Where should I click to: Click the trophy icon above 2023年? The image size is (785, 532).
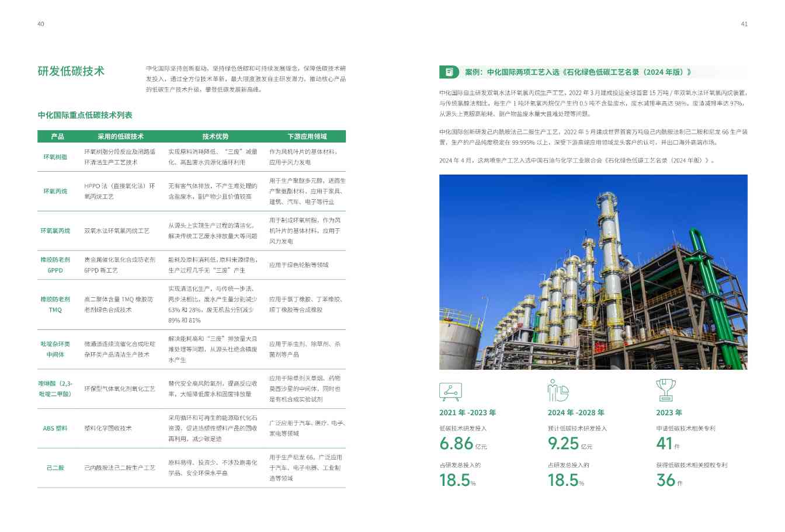(666, 390)
